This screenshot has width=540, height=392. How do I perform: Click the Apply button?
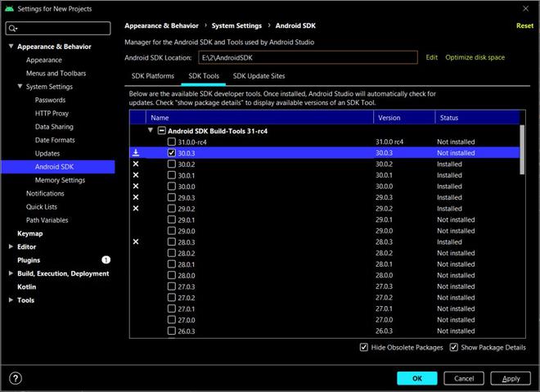pyautogui.click(x=511, y=378)
